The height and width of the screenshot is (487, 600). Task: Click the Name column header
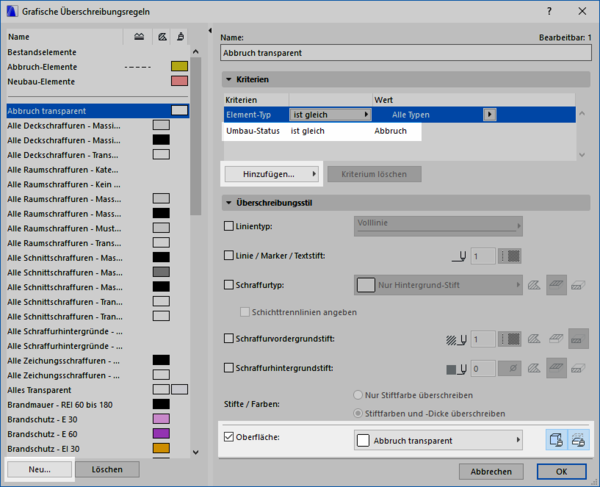tap(65, 37)
